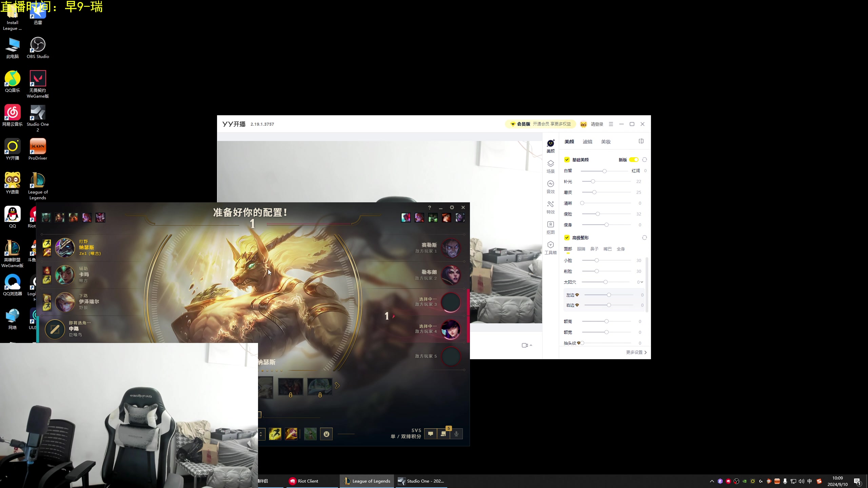
Task: Click the League help question mark
Action: 430,207
